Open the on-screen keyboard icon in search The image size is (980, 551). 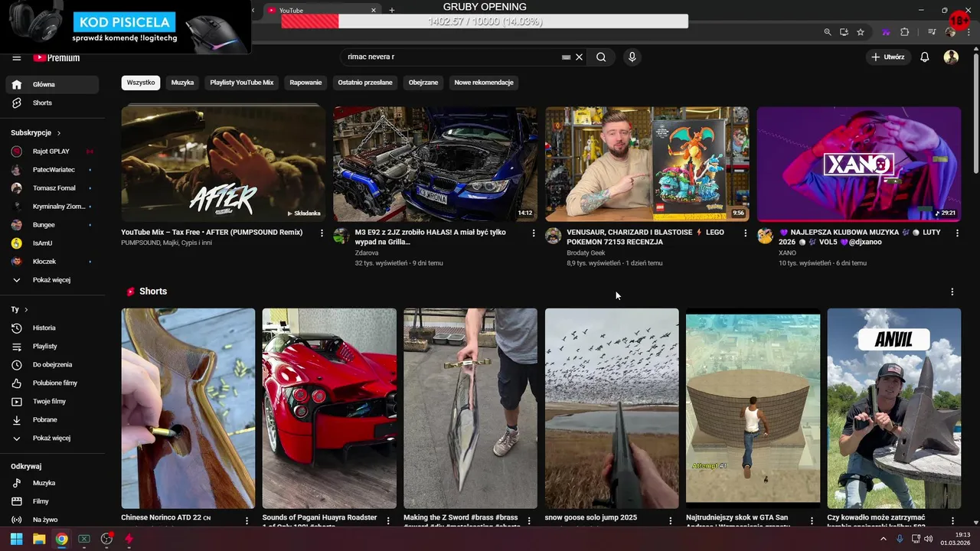coord(566,57)
